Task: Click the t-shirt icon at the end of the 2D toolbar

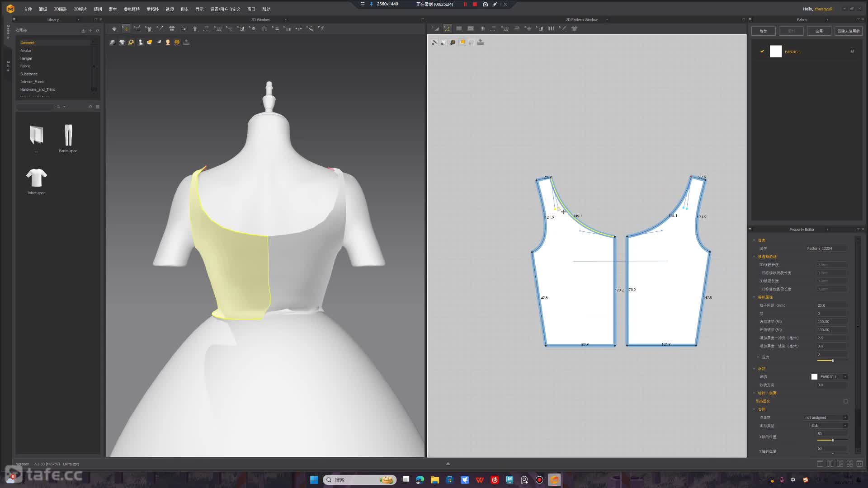Action: pyautogui.click(x=575, y=28)
